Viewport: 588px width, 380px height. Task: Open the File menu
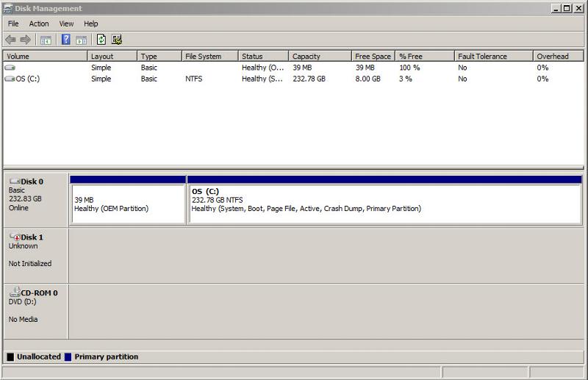tap(13, 24)
